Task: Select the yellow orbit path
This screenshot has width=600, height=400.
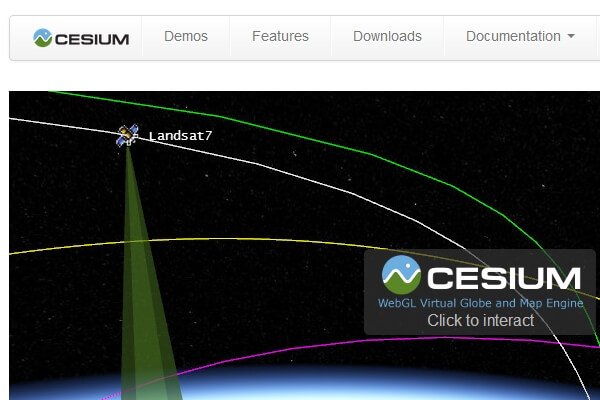Action: pyautogui.click(x=230, y=239)
